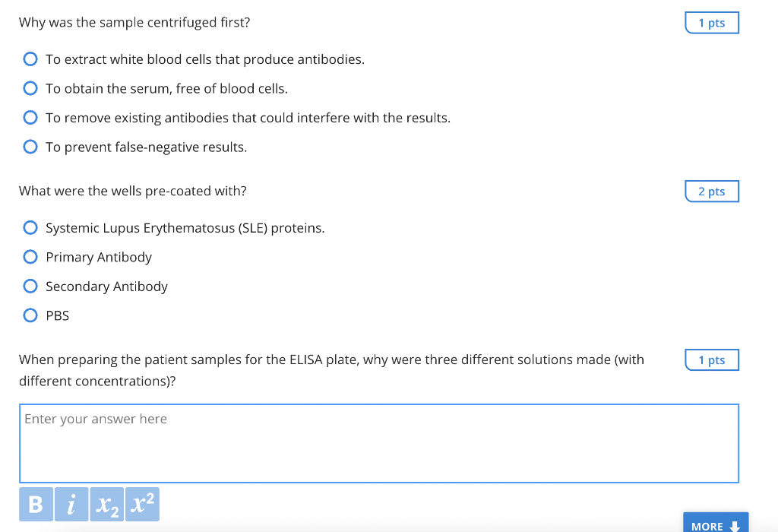Viewport: 778px width, 532px height.
Task: Apply bold formatting in the answer editor
Action: pos(35,504)
